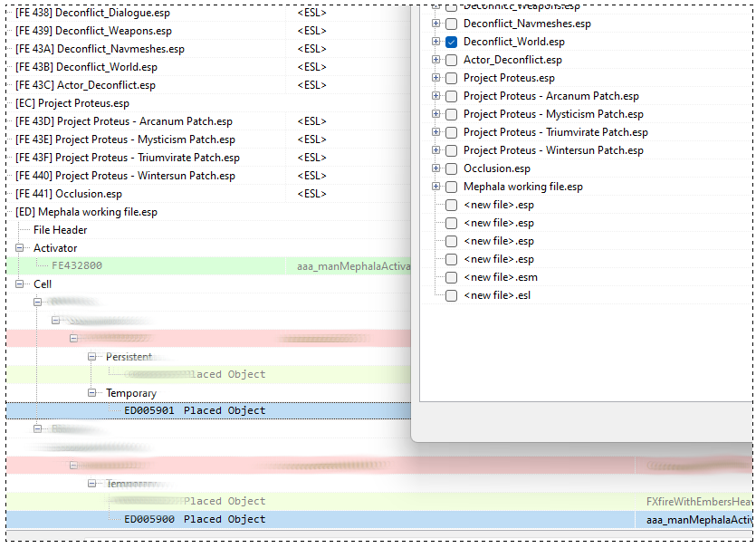The width and height of the screenshot is (756, 548).
Task: Select activator record FE432800
Action: 77,265
